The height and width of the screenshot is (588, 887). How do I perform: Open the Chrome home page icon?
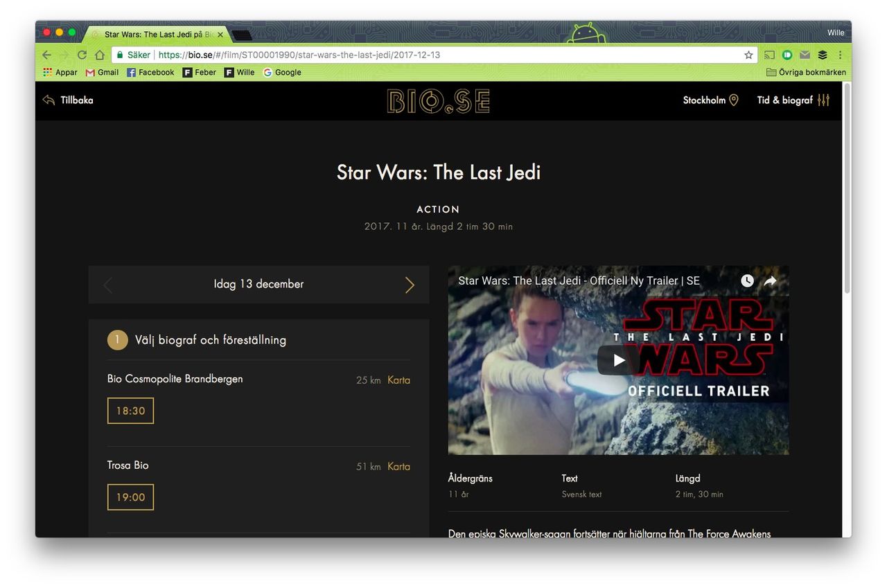pyautogui.click(x=99, y=55)
